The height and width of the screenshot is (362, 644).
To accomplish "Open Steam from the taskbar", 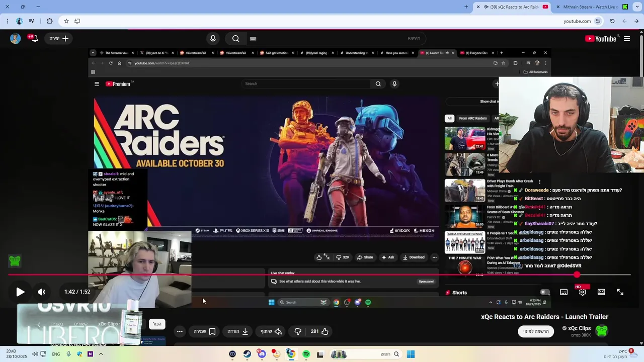I will [x=247, y=354].
